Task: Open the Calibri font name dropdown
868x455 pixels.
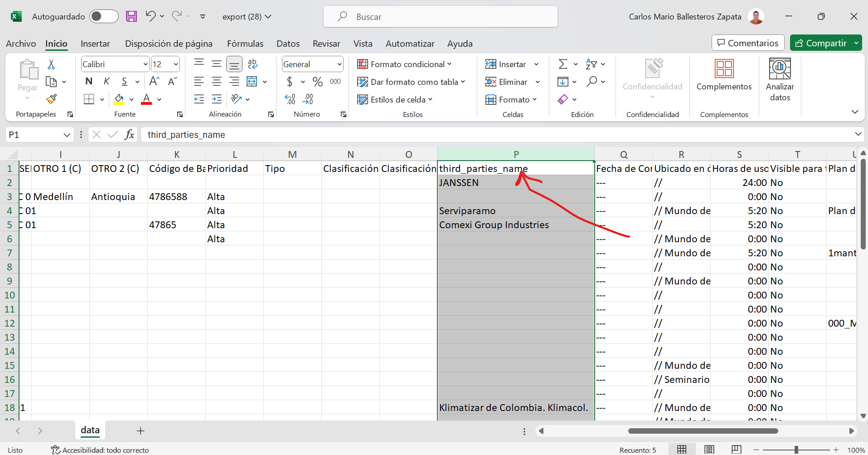Action: pos(145,64)
